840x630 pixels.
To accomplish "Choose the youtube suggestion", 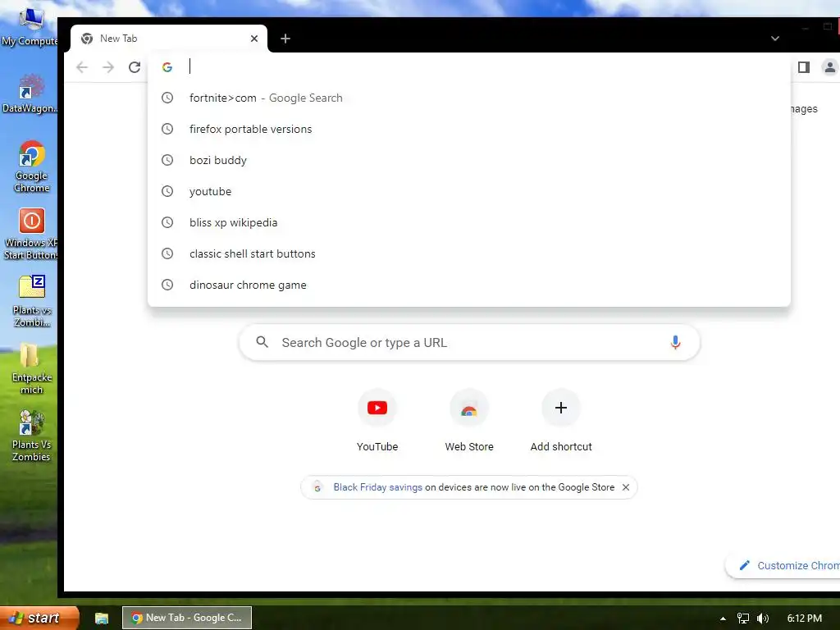I will [x=468, y=191].
